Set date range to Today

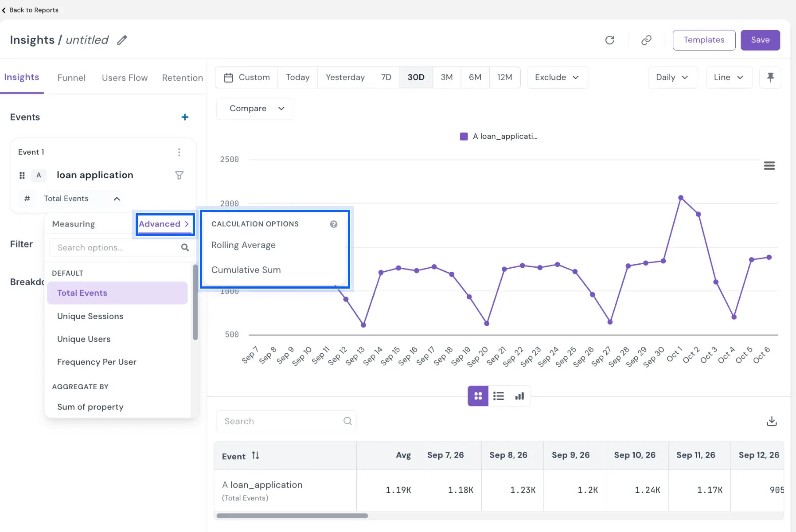298,78
